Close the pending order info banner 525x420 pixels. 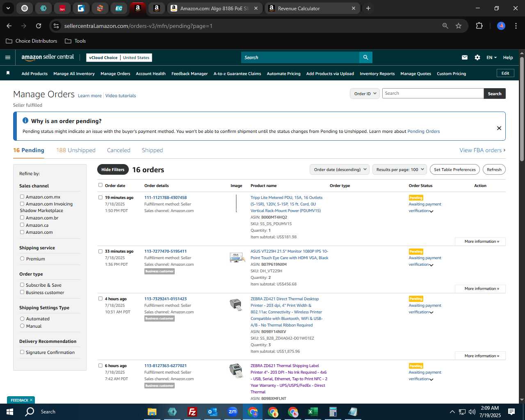499,128
